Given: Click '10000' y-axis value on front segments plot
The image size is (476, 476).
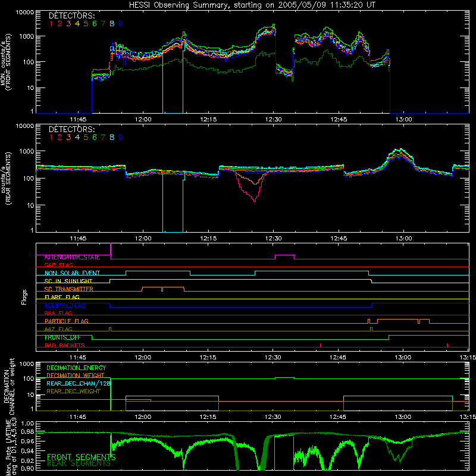Looking at the screenshot, I should click(x=25, y=12).
